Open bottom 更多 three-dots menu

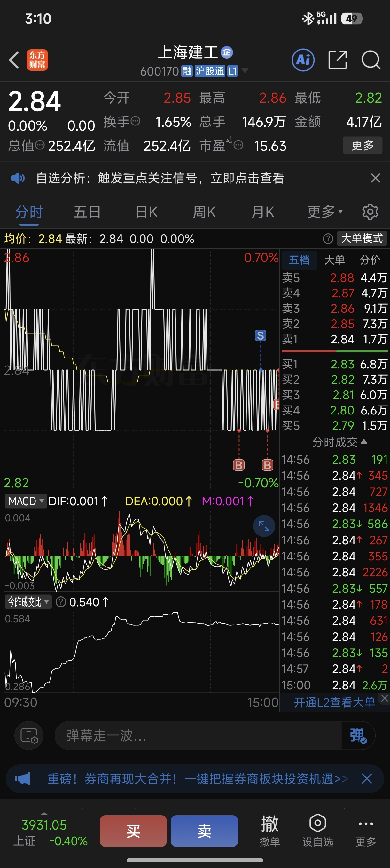[x=366, y=831]
